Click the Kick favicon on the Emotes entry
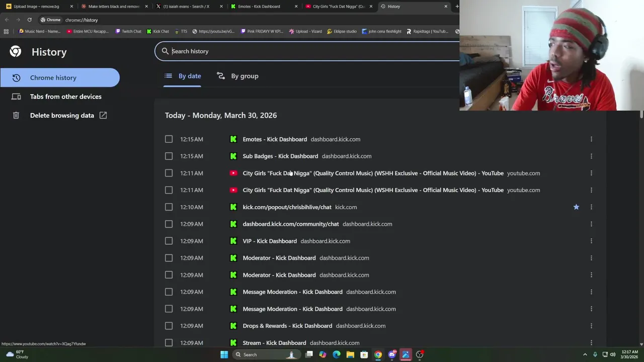Screen dimensions: 644x362 [233, 139]
